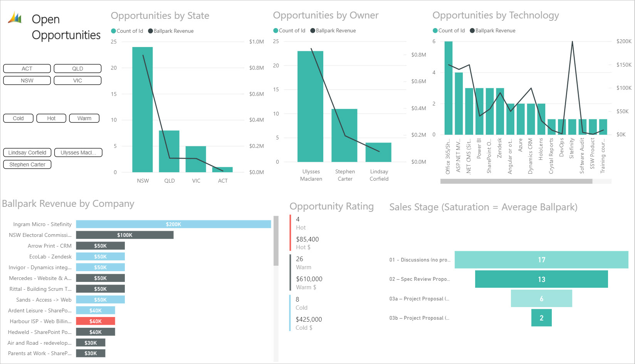The height and width of the screenshot is (364, 635).
Task: Click the vertical scrollbar of Ballpark Revenue by Company
Action: click(x=276, y=241)
